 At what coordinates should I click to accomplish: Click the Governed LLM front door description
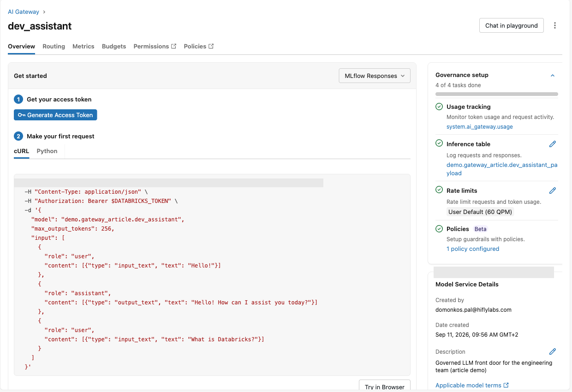494,366
